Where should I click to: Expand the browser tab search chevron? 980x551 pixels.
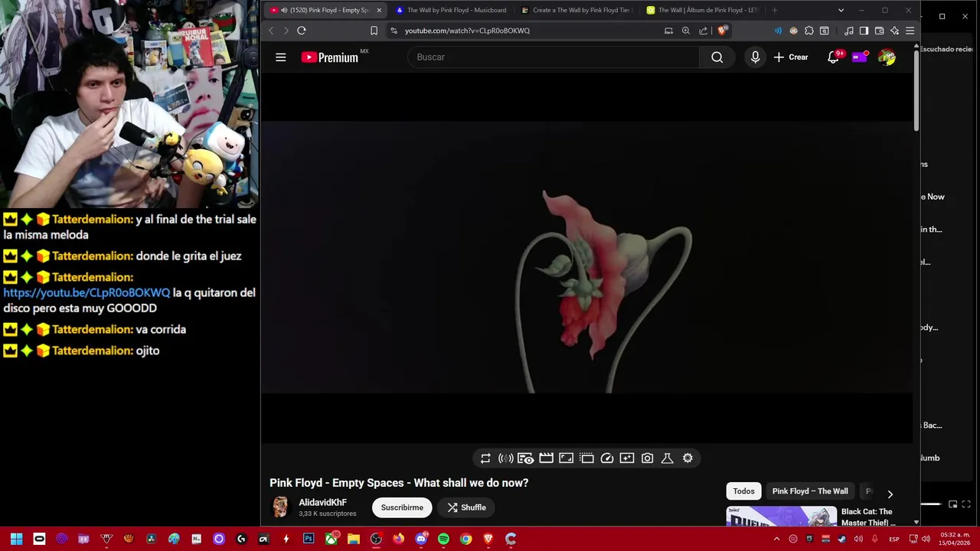coord(841,10)
